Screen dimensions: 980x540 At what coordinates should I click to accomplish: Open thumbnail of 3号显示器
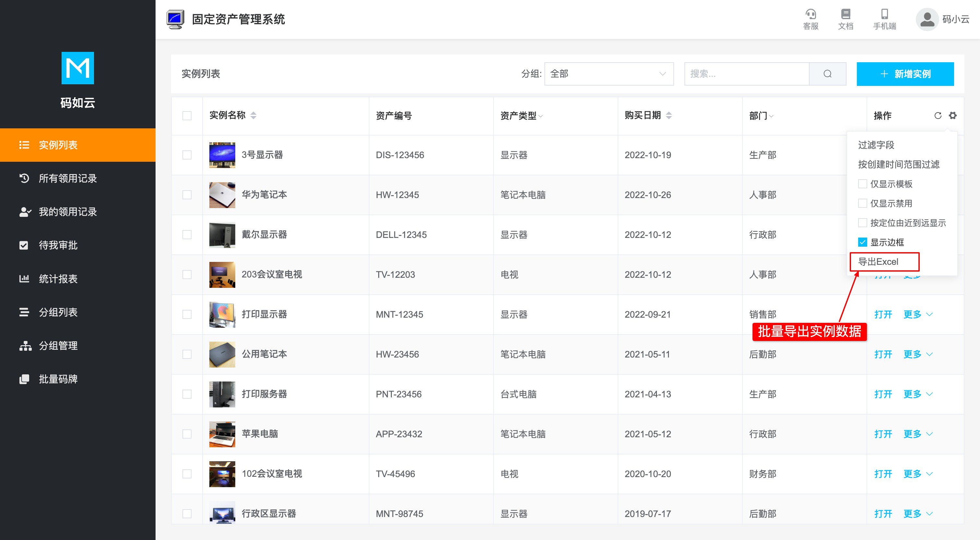click(x=222, y=155)
